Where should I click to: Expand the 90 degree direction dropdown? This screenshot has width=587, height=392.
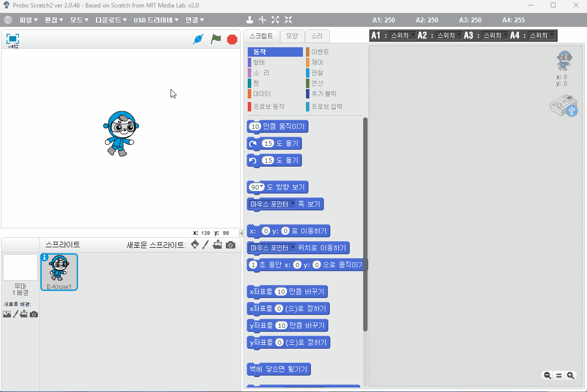click(x=262, y=188)
